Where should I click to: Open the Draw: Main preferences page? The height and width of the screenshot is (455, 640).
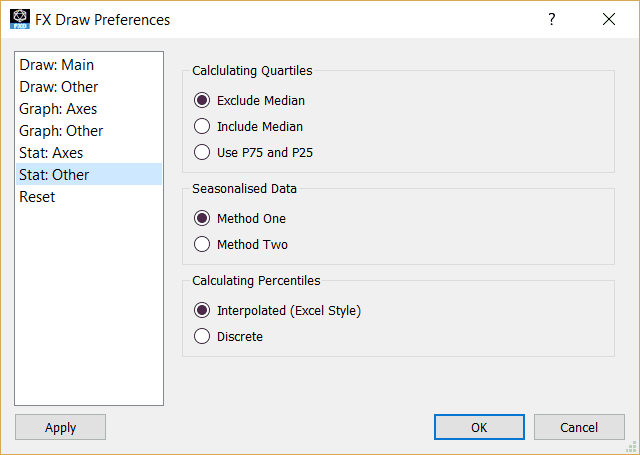click(89, 65)
